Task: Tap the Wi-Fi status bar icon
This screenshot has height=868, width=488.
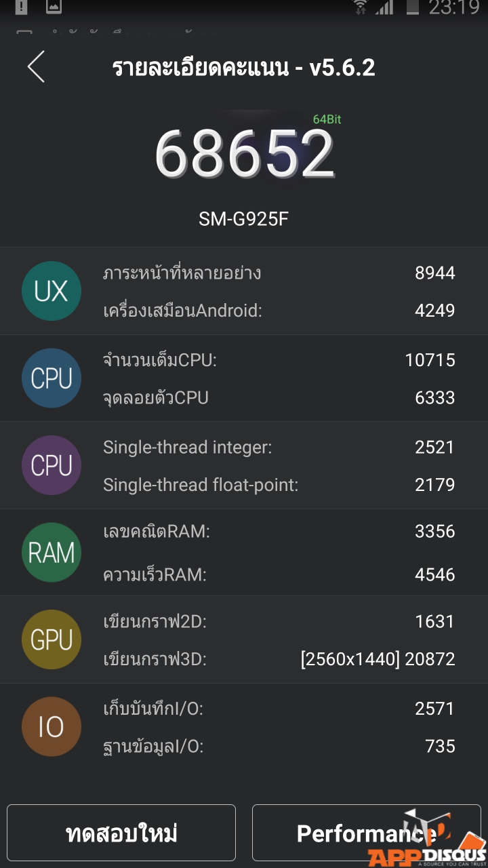Action: tap(361, 7)
